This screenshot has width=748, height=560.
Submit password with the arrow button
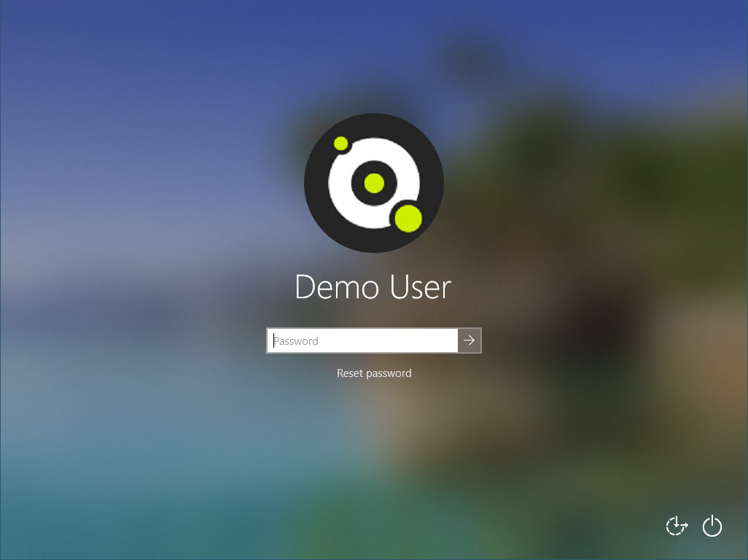coord(470,341)
